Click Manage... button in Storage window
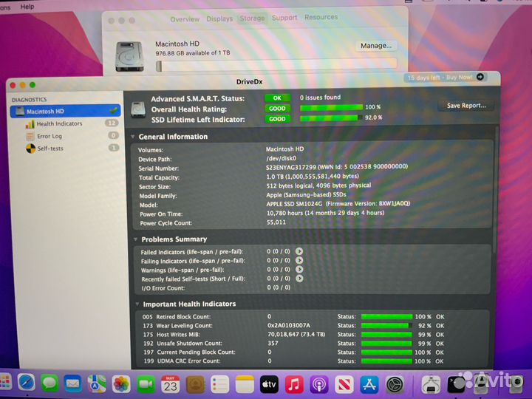This screenshot has width=532, height=399. point(376,46)
